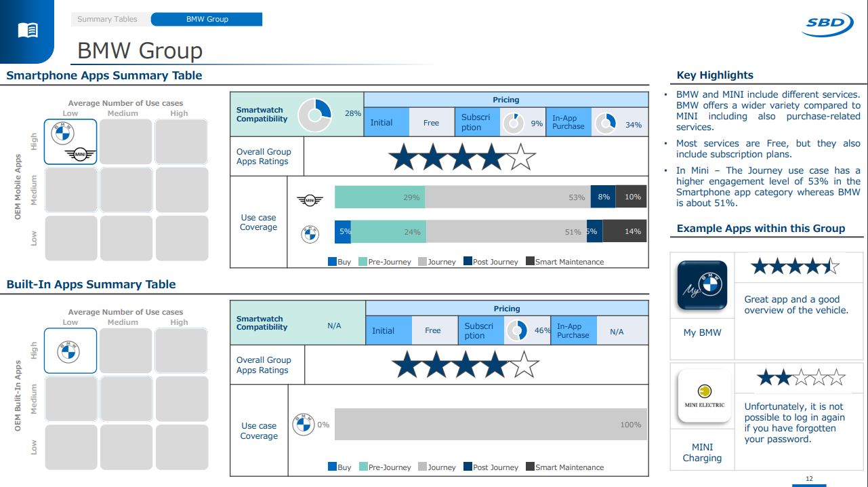
Task: Click BMW logo beside smartphone use case bar
Action: point(310,234)
